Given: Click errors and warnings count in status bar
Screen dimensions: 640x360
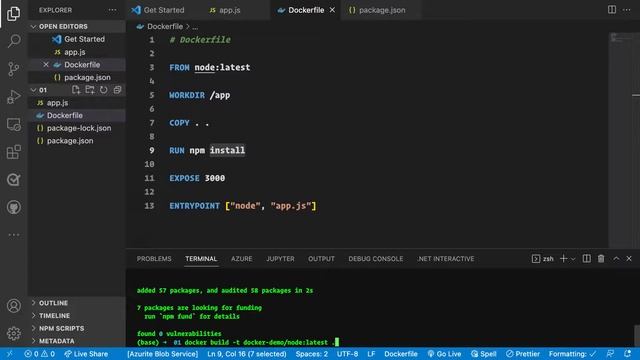Looking at the screenshot, I should pos(39,353).
